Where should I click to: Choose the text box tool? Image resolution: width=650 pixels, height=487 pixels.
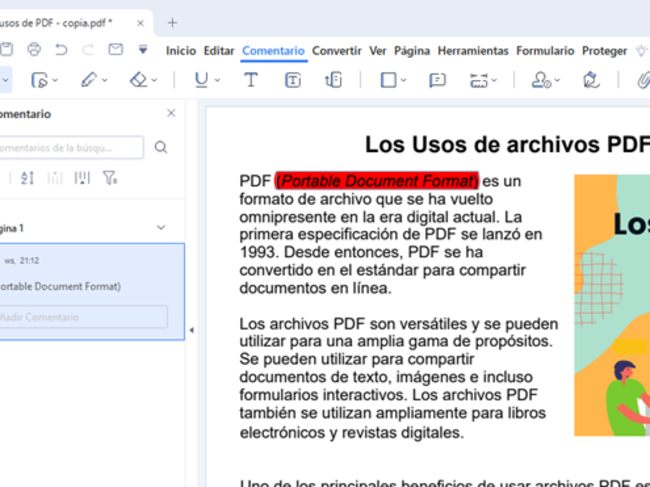pyautogui.click(x=292, y=80)
